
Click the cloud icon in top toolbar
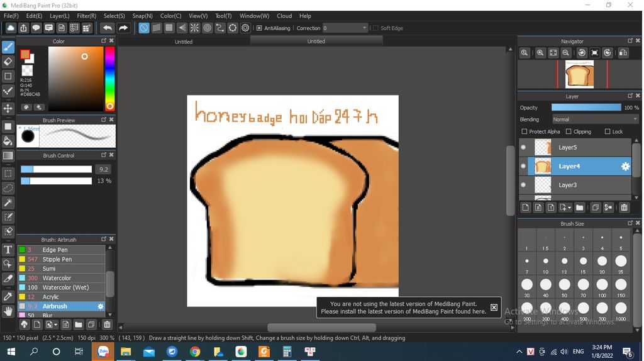click(11, 28)
